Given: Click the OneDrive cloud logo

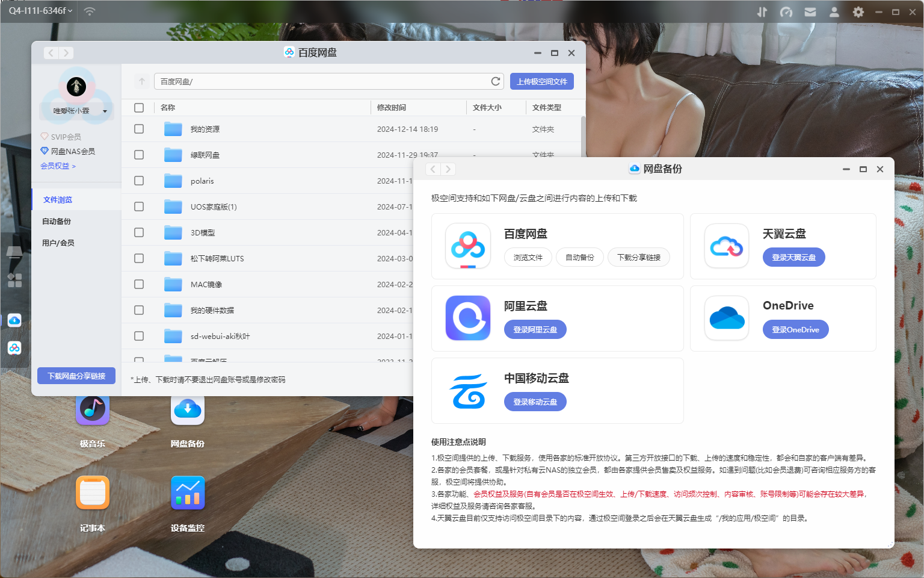Looking at the screenshot, I should click(727, 318).
